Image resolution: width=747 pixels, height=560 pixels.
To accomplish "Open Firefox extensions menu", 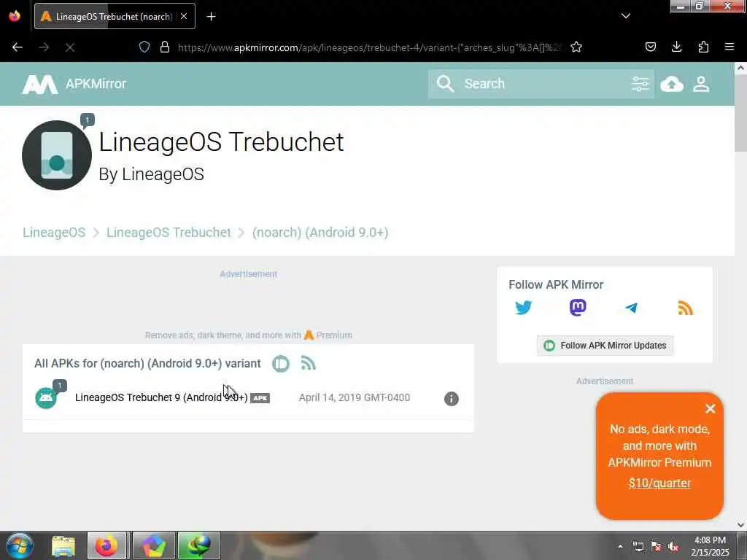I will point(703,47).
